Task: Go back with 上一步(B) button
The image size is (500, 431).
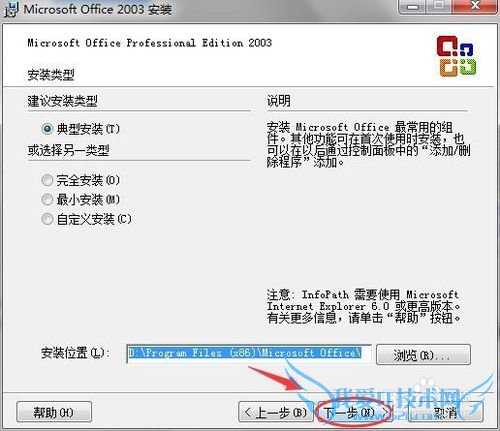Action: 276,412
